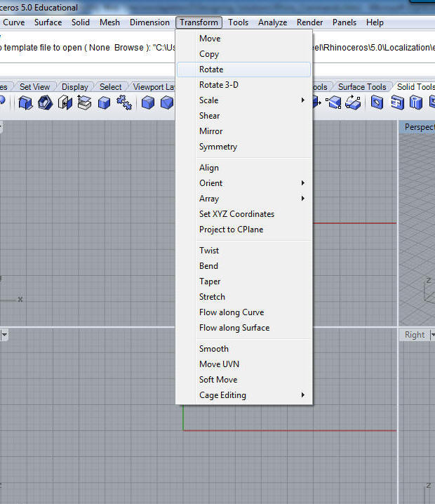The image size is (435, 504).
Task: Click the blue tile with round hole icon
Action: tap(377, 103)
